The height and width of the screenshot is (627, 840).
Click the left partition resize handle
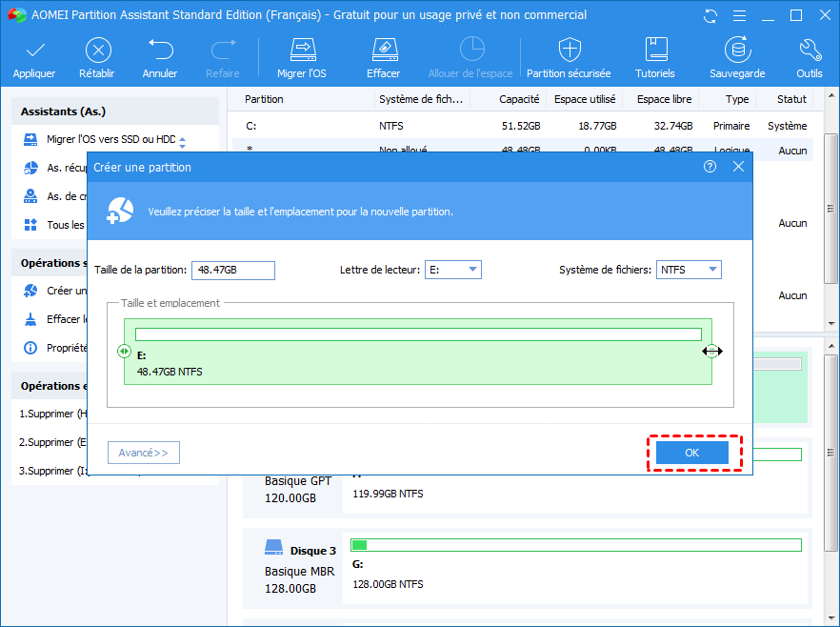(124, 352)
